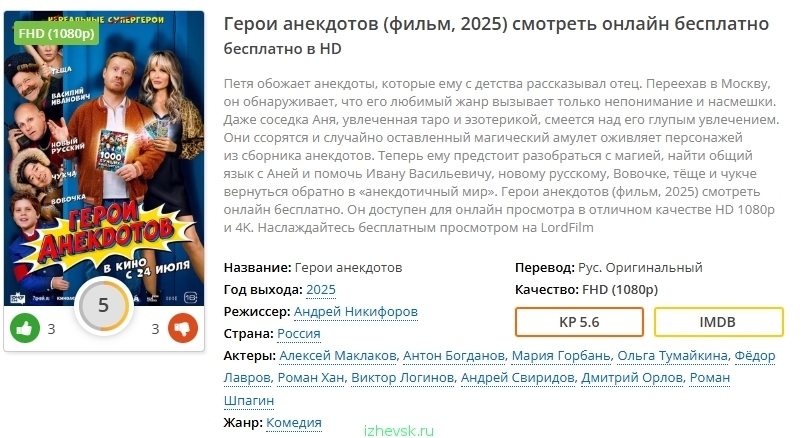
Task: Click the green thumbs-up like icon
Action: tap(25, 328)
